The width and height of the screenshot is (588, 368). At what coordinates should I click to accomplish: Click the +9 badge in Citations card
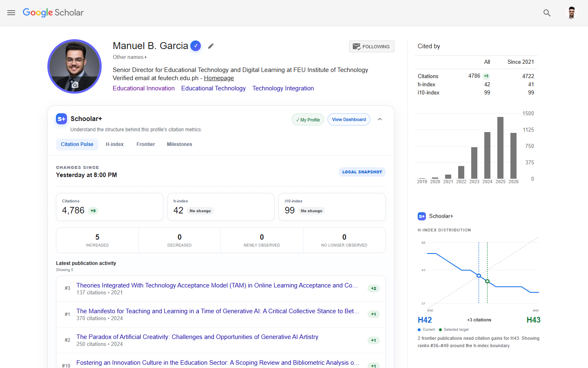93,211
